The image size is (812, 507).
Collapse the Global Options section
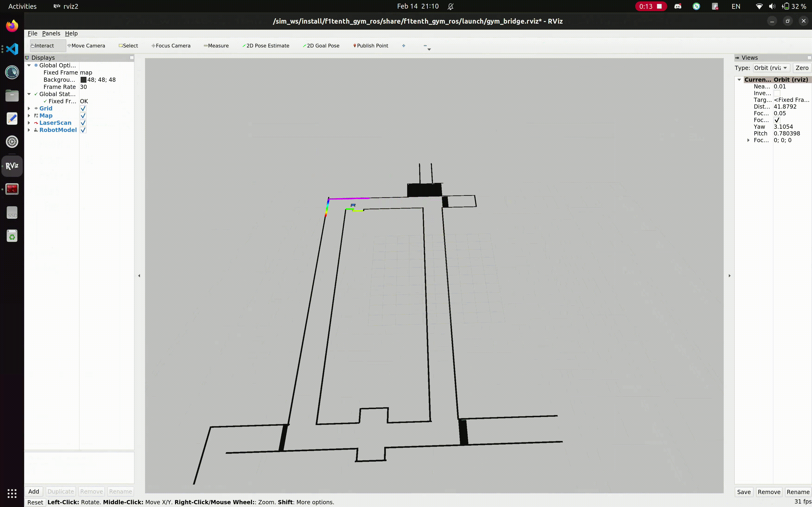pos(29,65)
